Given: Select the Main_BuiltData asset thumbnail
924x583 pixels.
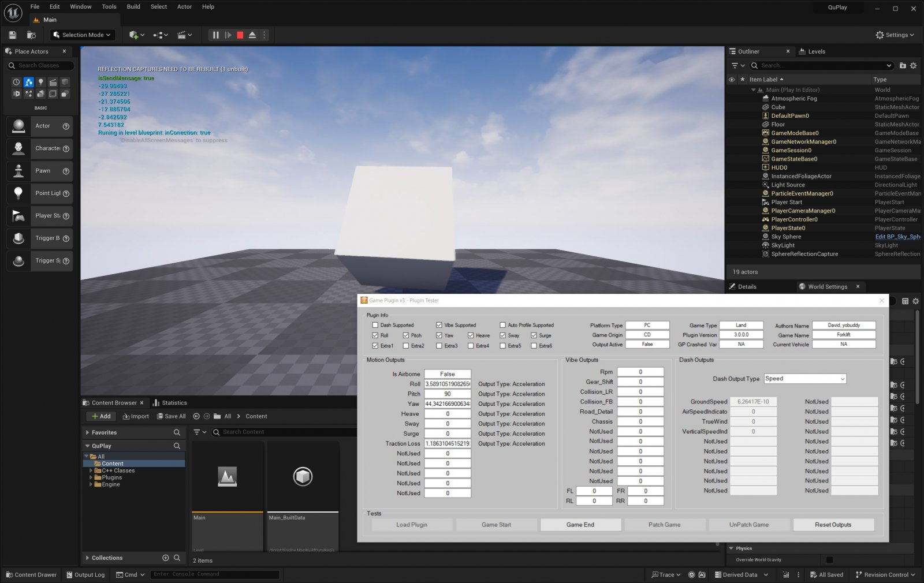Looking at the screenshot, I should coord(303,477).
